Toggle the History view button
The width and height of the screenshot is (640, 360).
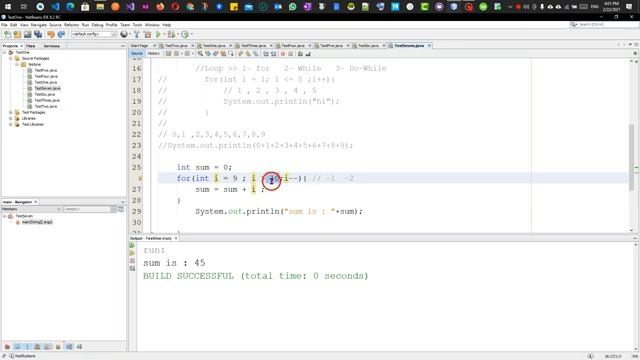coord(153,54)
